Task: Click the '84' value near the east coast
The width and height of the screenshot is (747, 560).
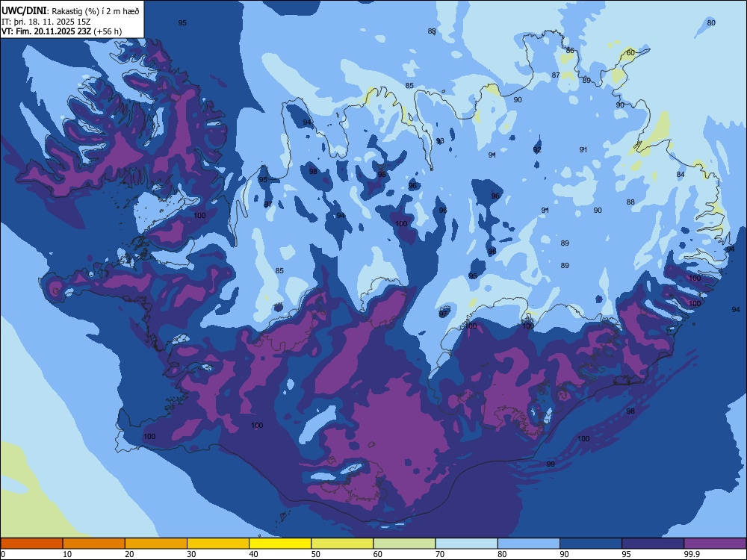Action: click(x=681, y=174)
